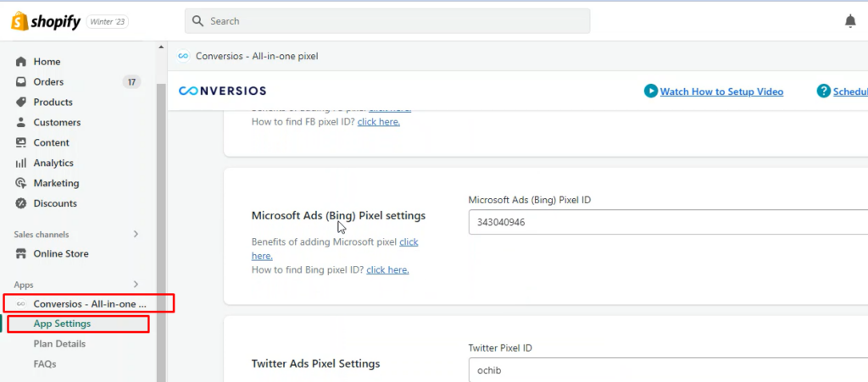This screenshot has width=868, height=382.
Task: Click the sidebar scroll up arrow
Action: pos(161,47)
